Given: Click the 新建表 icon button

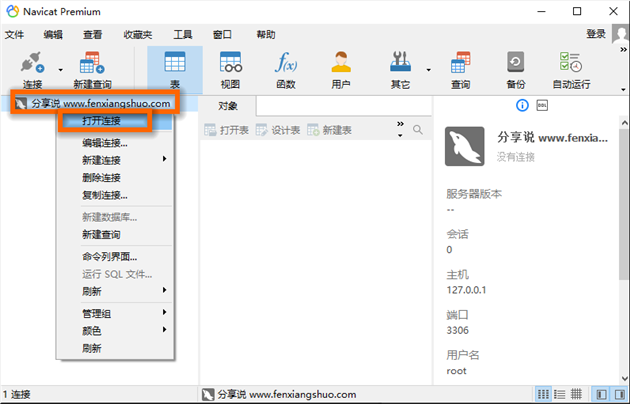Looking at the screenshot, I should [329, 130].
